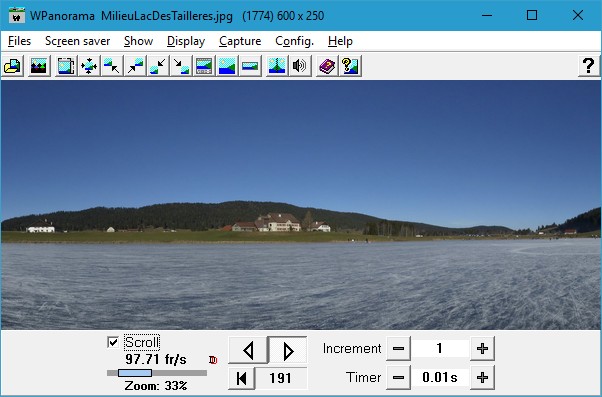This screenshot has width=602, height=397.
Task: Click the position field showing 191
Action: click(281, 378)
